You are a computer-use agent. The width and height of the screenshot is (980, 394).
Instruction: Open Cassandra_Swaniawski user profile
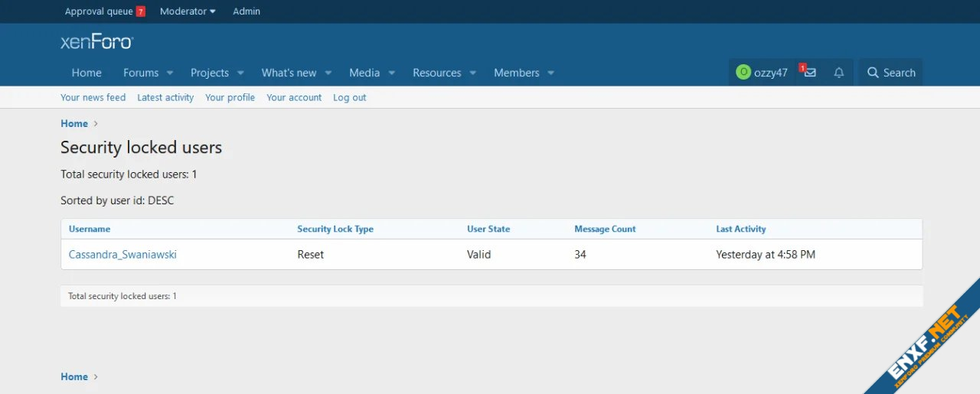coord(122,255)
